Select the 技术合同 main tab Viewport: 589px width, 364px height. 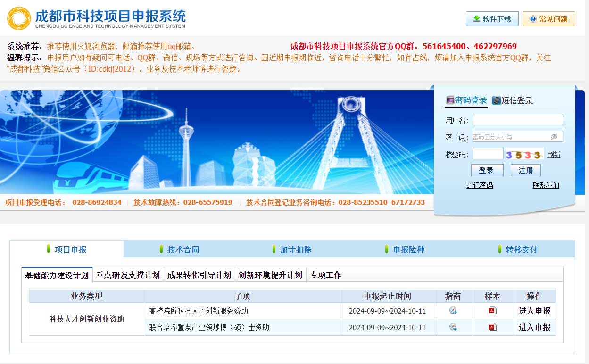click(179, 249)
